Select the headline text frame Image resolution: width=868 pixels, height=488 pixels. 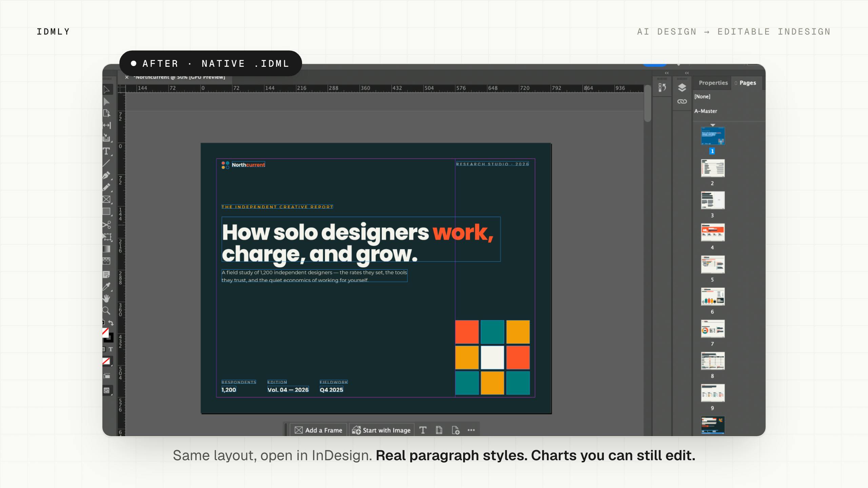(361, 239)
